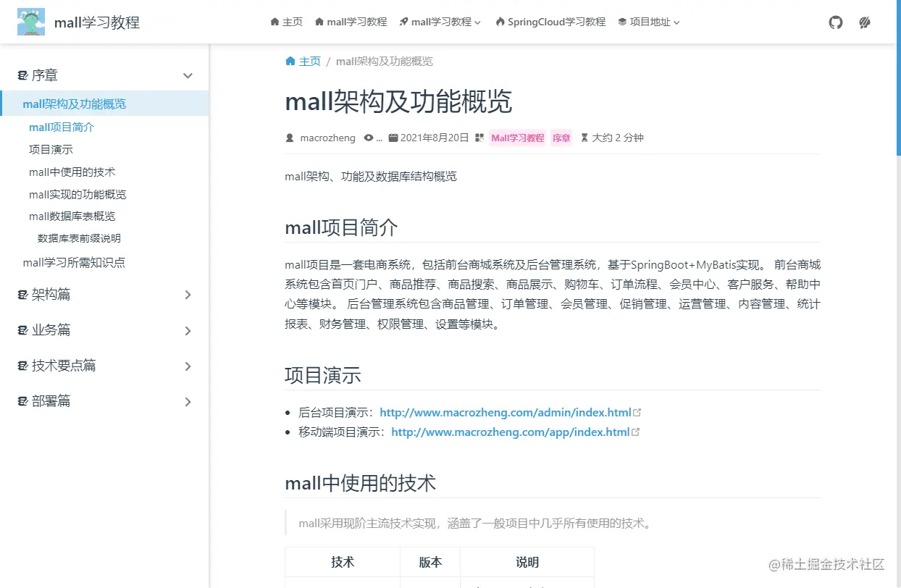
Task: Expand the 架构篇 sidebar section
Action: [x=104, y=295]
